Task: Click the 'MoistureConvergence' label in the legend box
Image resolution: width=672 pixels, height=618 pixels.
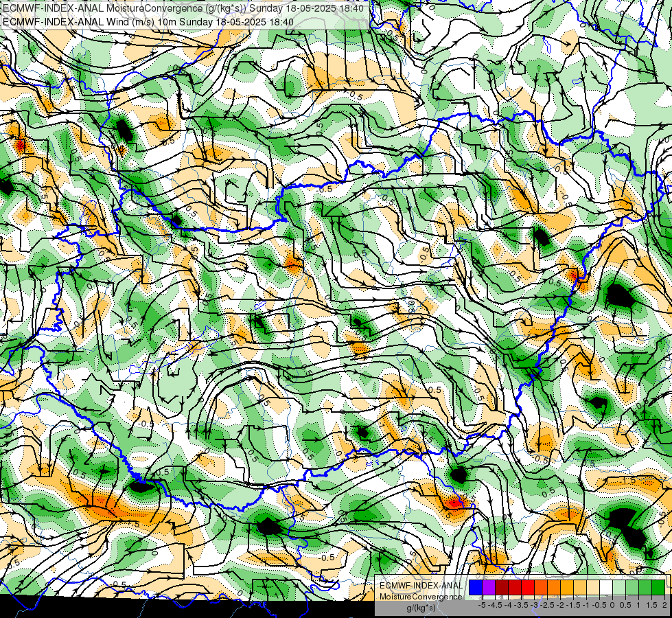Action: tap(421, 597)
